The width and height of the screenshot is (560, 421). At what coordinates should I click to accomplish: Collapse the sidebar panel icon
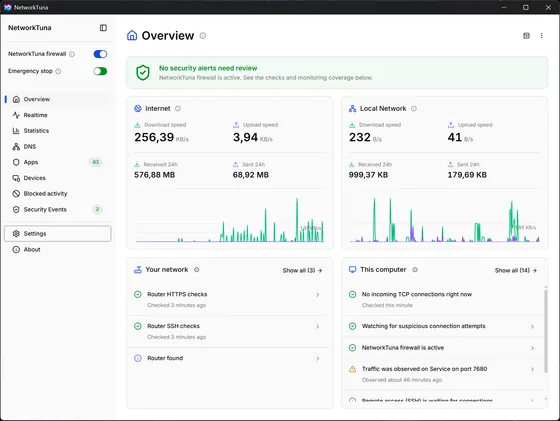pos(103,28)
